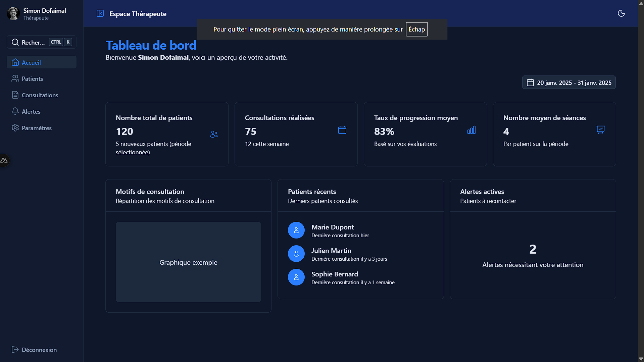Click 'Dernière consultation hier' text
This screenshot has height=362, width=644.
pos(340,236)
